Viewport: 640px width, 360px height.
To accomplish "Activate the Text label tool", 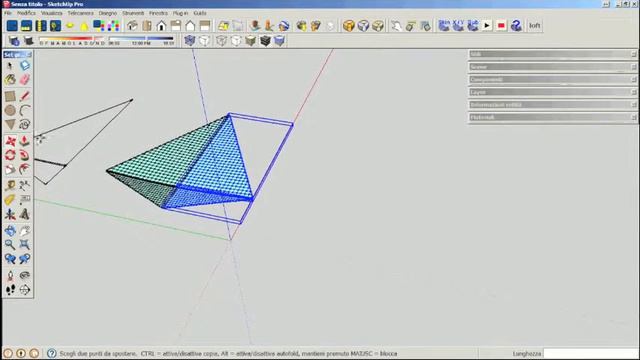I will (24, 200).
